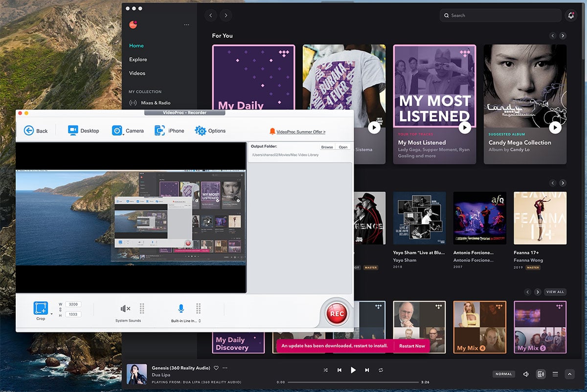This screenshot has height=392, width=587.
Task: Toggle repeat in TIDAL player
Action: 381,370
